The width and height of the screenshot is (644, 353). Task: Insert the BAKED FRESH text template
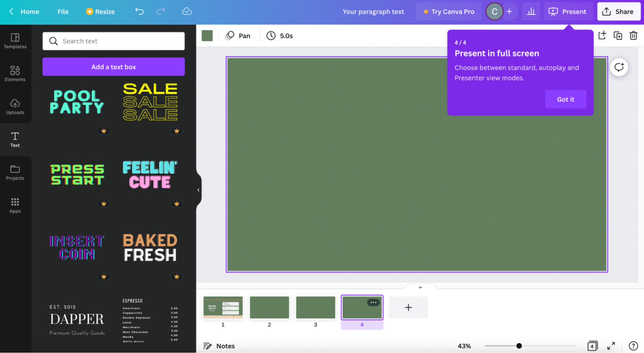pos(150,247)
